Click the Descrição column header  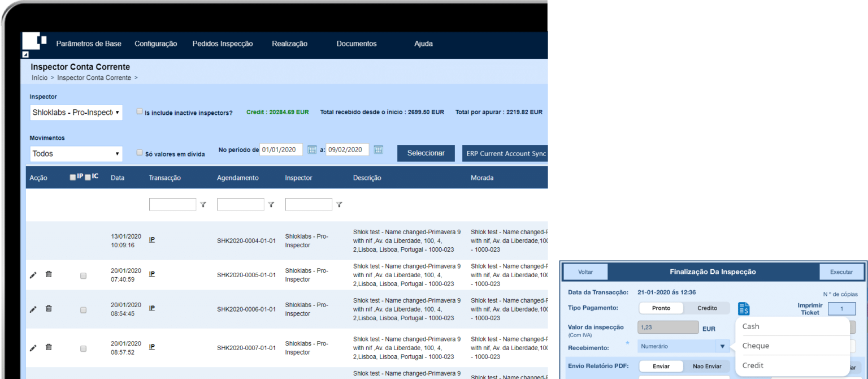coord(367,178)
